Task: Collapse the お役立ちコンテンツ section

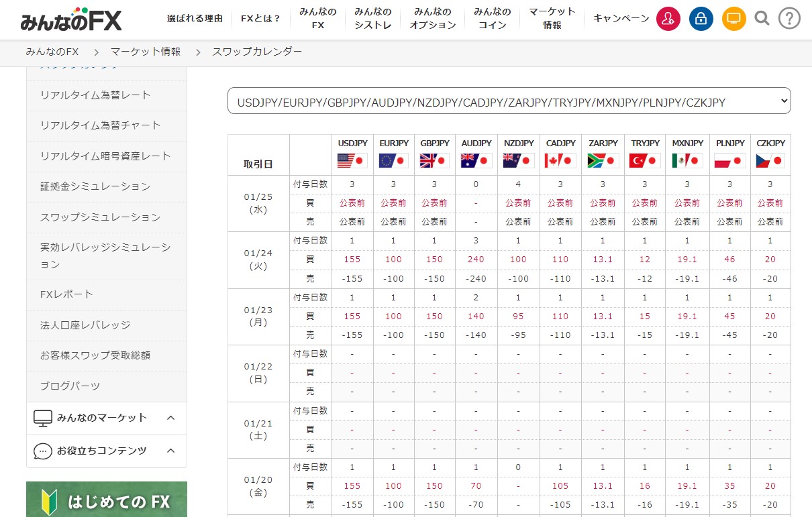Action: coord(170,451)
